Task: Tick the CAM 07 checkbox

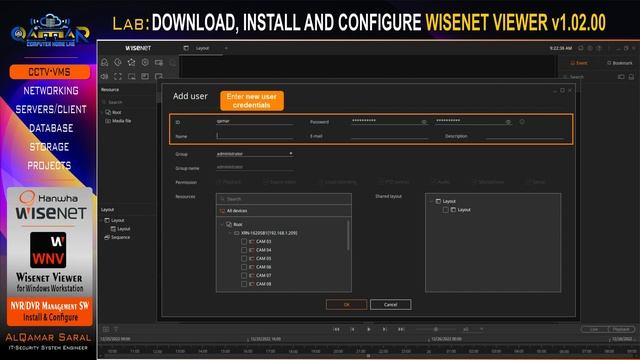Action: [244, 276]
